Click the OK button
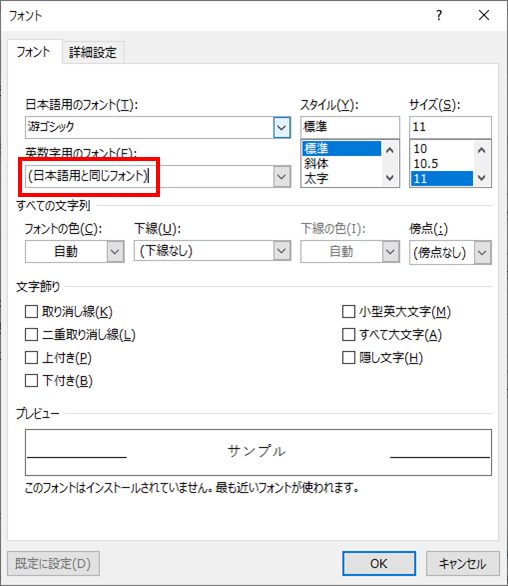508x586 pixels. click(x=379, y=563)
